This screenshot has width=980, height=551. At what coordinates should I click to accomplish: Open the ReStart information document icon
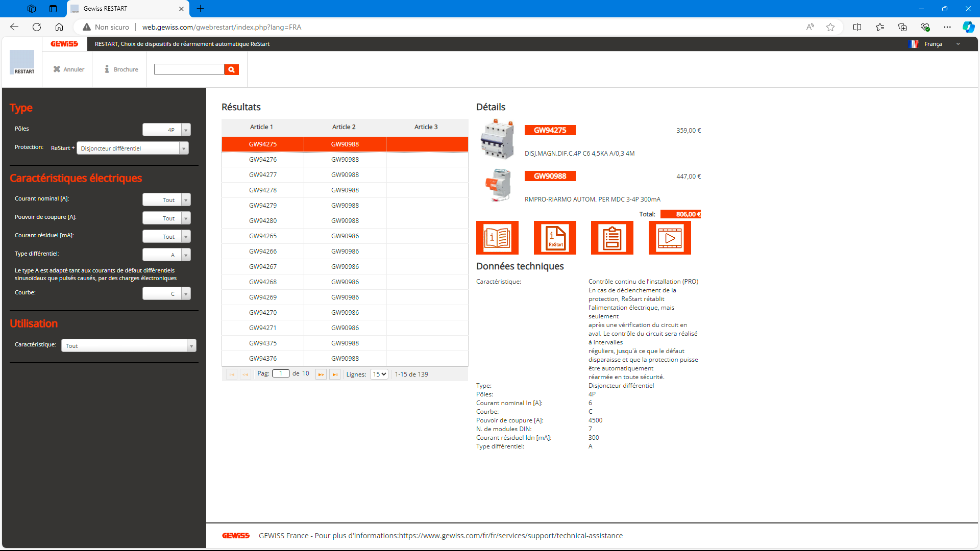tap(555, 238)
